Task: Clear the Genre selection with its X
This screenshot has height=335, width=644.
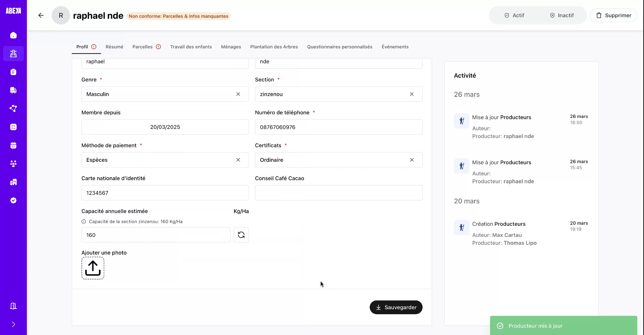Action: tap(238, 94)
